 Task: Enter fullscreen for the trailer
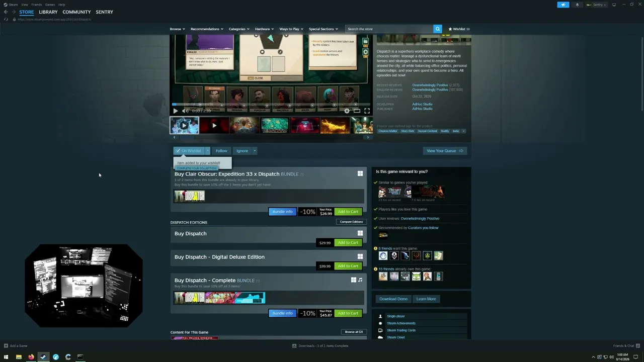click(x=367, y=111)
